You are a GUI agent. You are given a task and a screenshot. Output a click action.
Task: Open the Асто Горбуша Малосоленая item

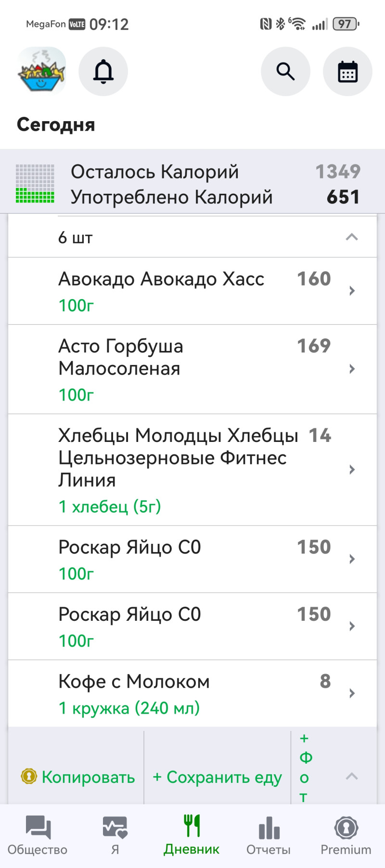tap(192, 369)
